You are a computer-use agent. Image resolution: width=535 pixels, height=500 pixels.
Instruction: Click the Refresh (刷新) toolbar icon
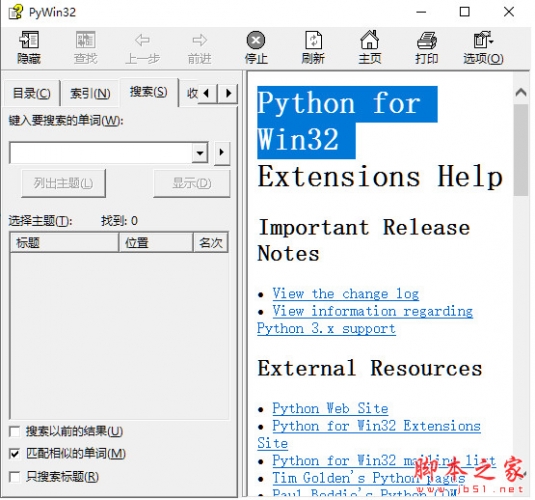point(313,40)
